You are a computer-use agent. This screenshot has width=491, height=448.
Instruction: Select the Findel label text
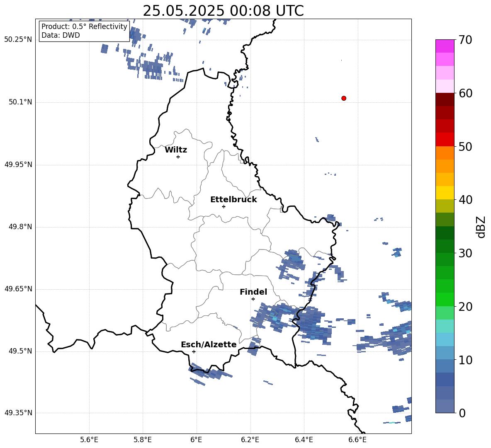coord(253,292)
